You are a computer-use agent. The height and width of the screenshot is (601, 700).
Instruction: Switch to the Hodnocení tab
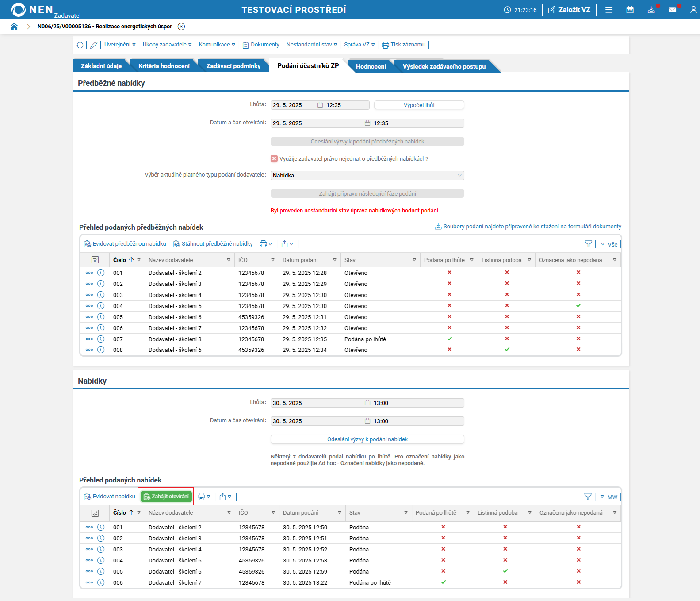pyautogui.click(x=371, y=66)
